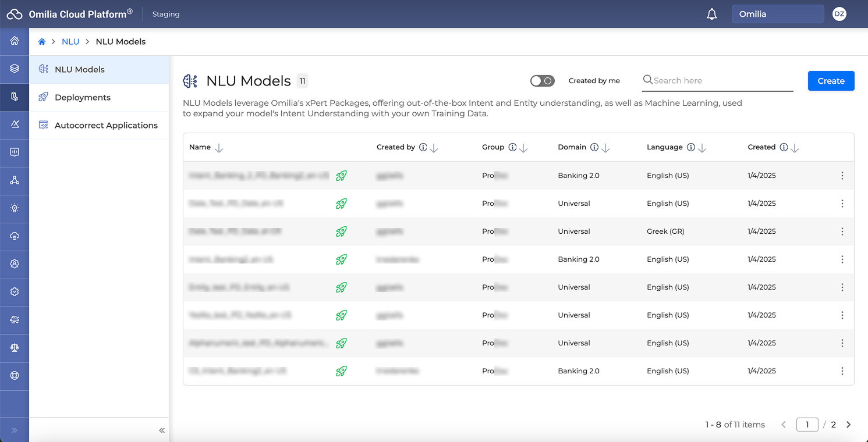868x442 pixels.
Task: Open the DZ user avatar menu
Action: click(x=839, y=15)
